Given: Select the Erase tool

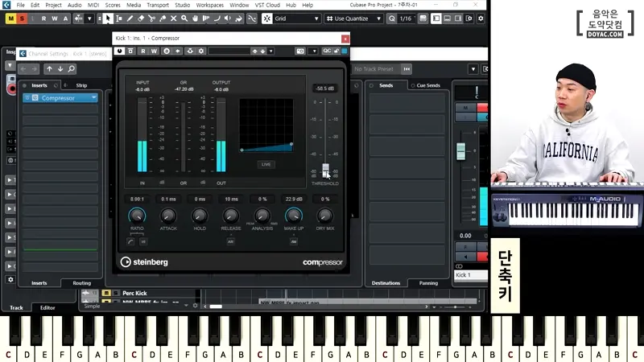Looking at the screenshot, I should coord(141,19).
